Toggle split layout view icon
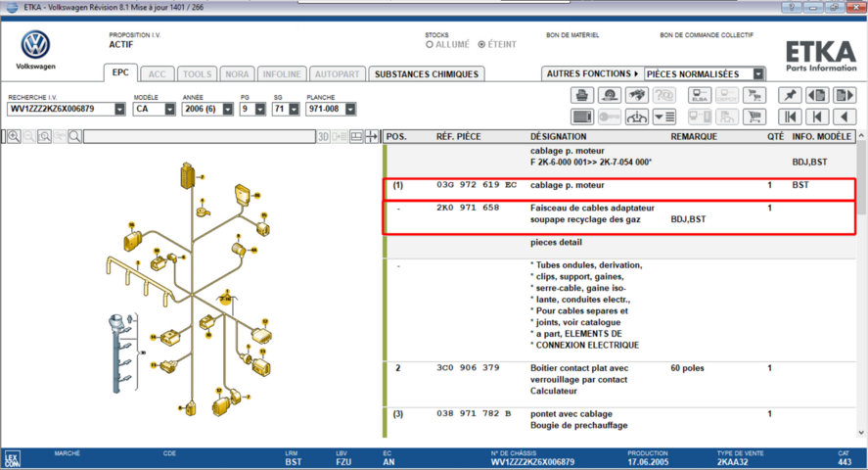 click(356, 136)
